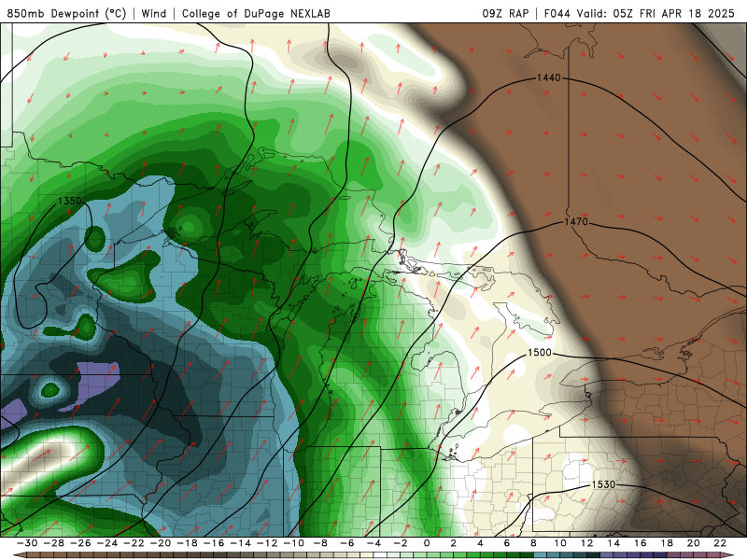Click the 4 value on the color scale

coord(480,543)
